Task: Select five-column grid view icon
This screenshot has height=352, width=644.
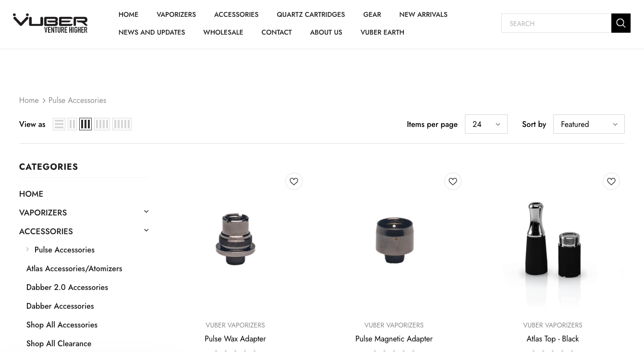Action: (122, 124)
